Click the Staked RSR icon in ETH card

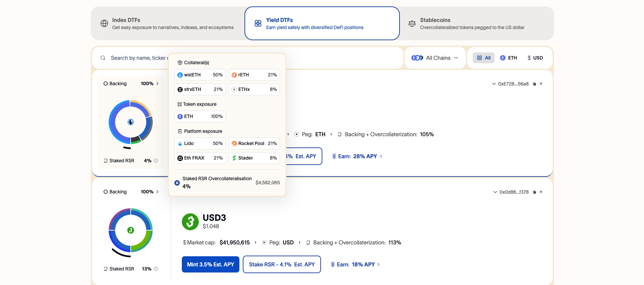click(106, 161)
